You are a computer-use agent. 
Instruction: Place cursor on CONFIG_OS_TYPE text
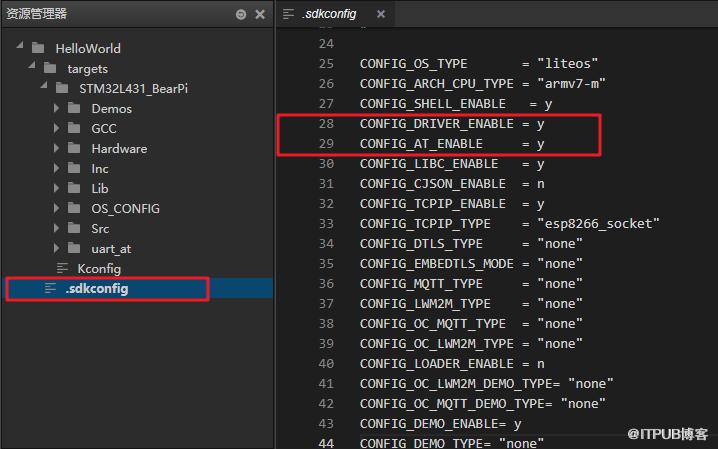coord(413,64)
